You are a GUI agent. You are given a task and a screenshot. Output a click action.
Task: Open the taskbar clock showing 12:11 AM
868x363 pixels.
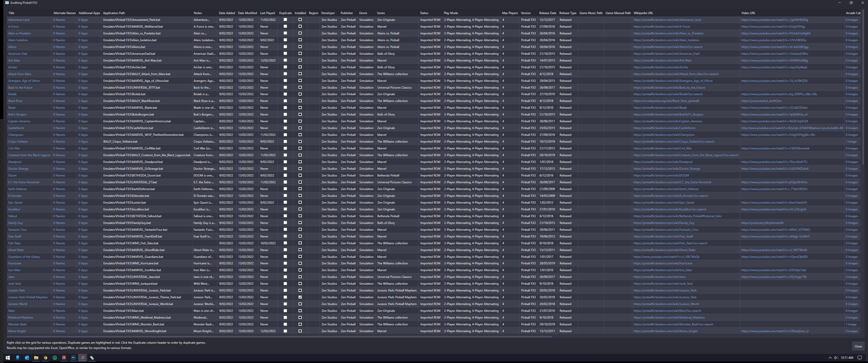(x=847, y=358)
